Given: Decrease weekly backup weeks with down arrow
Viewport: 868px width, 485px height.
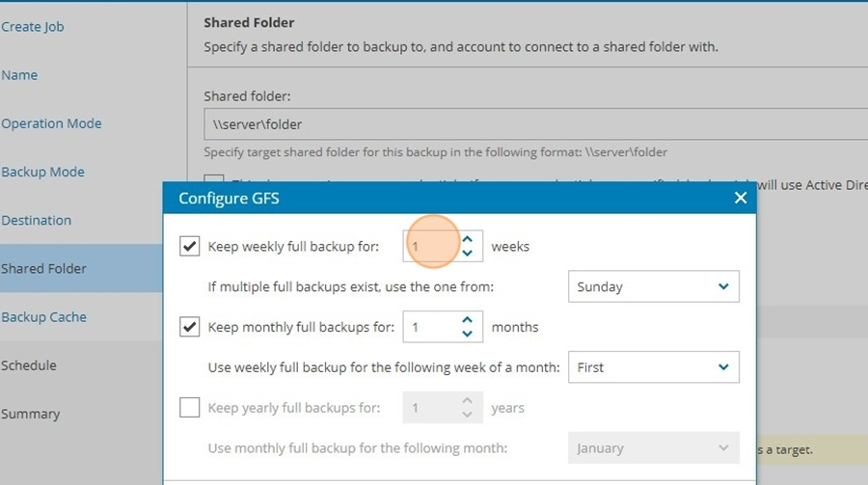Looking at the screenshot, I should (467, 253).
